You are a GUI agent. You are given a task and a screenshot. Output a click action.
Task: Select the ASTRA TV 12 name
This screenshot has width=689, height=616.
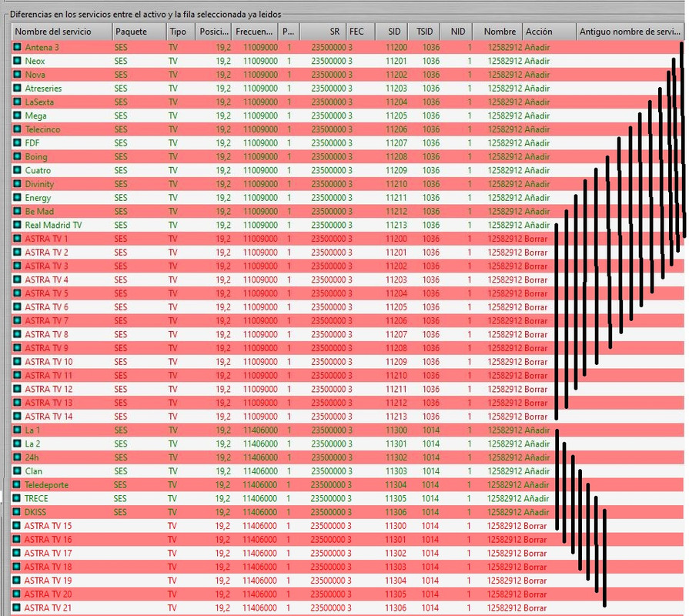[x=48, y=389]
